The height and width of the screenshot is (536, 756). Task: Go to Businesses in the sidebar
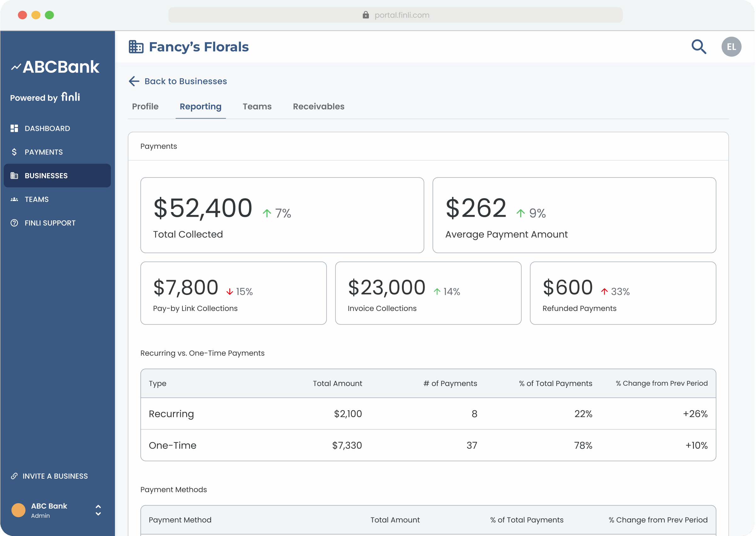click(46, 176)
